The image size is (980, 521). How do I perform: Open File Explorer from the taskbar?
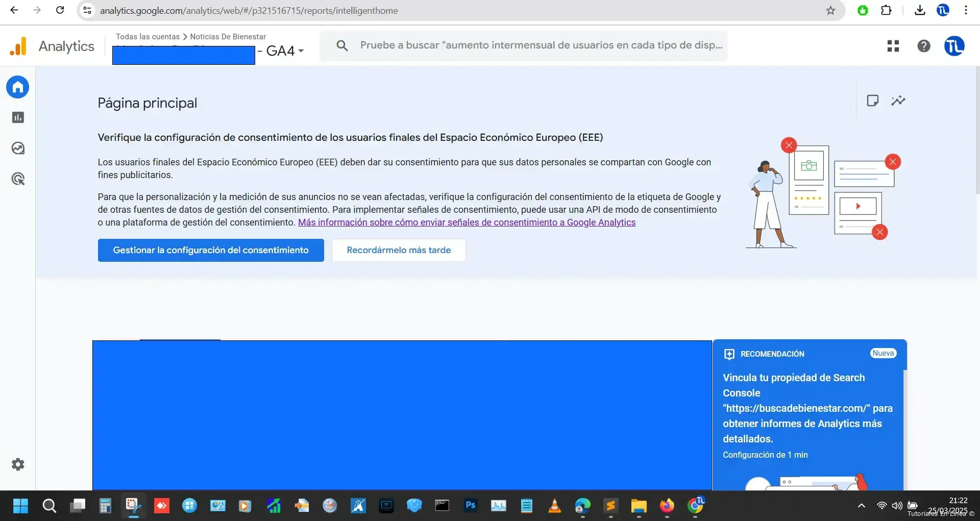[x=639, y=506]
